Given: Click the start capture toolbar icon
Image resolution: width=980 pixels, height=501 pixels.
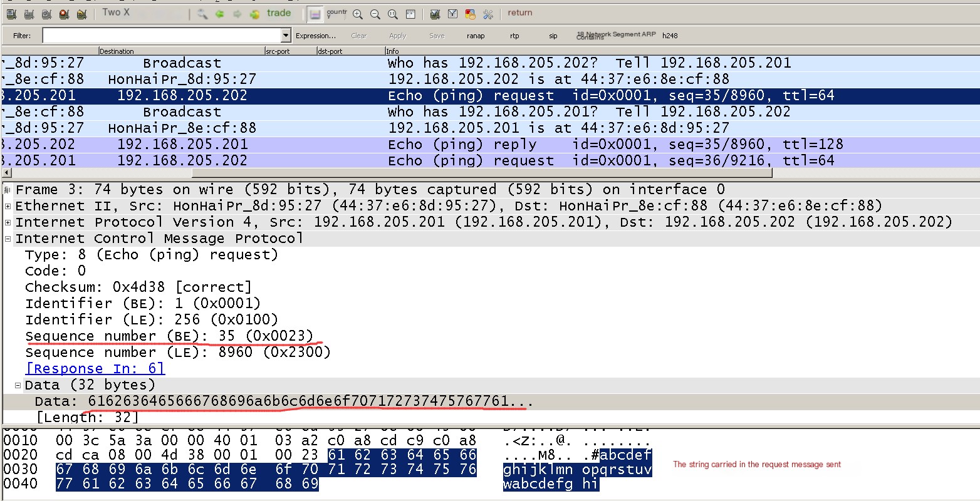Looking at the screenshot, I should [46, 13].
